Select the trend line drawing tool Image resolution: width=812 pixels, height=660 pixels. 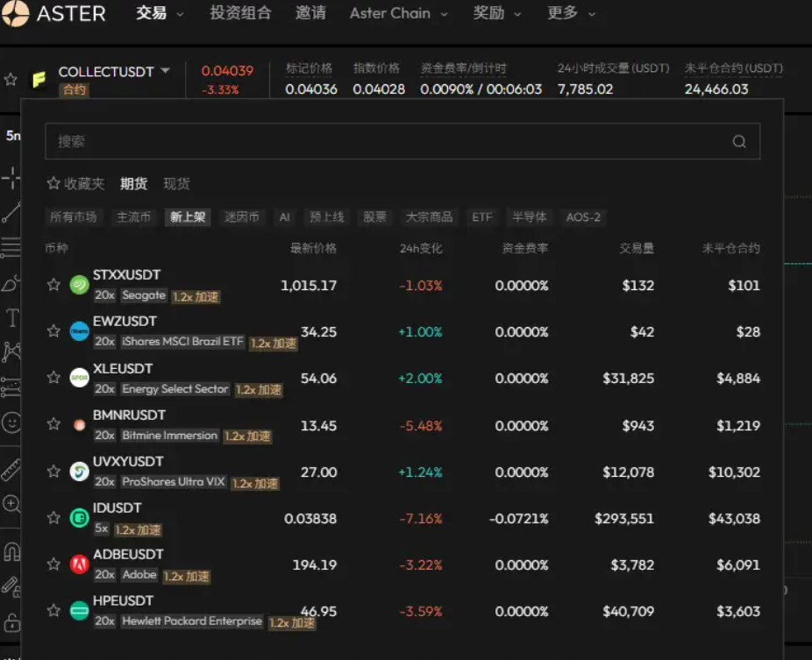(x=11, y=213)
